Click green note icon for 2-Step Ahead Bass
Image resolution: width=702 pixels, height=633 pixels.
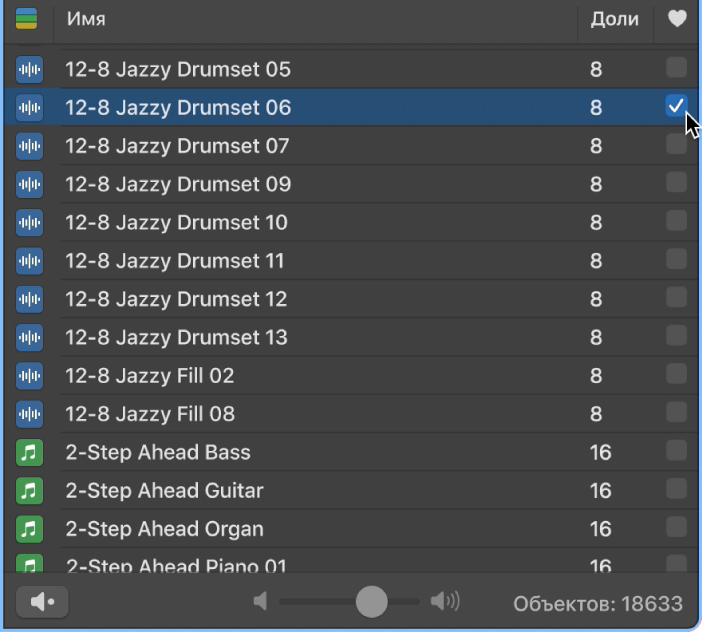click(30, 453)
